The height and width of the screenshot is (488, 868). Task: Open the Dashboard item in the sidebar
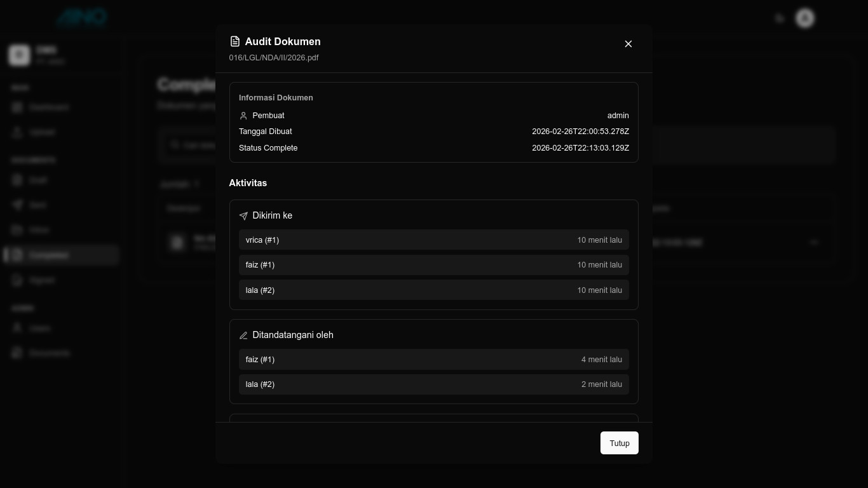pyautogui.click(x=49, y=107)
